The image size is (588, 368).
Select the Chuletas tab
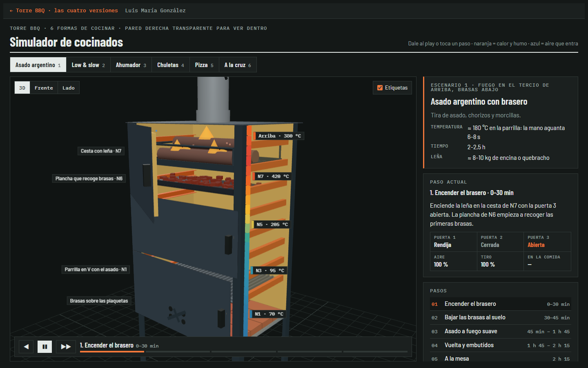pos(171,65)
